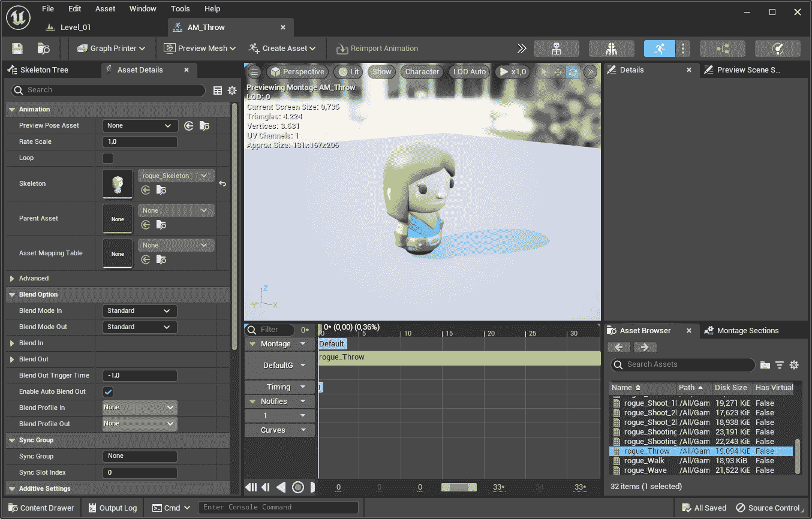This screenshot has width=812, height=519.
Task: Jump to the start of the animation
Action: click(x=251, y=487)
